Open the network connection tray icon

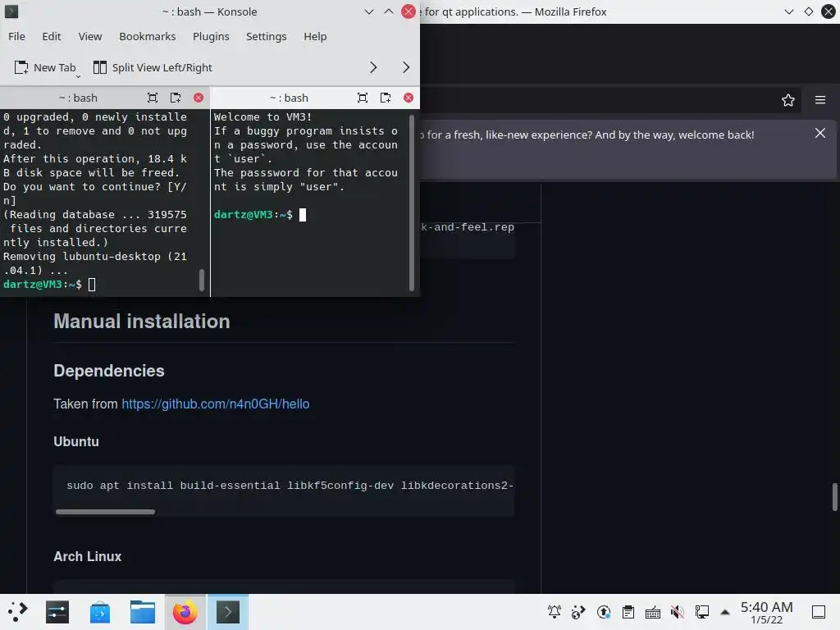point(702,612)
